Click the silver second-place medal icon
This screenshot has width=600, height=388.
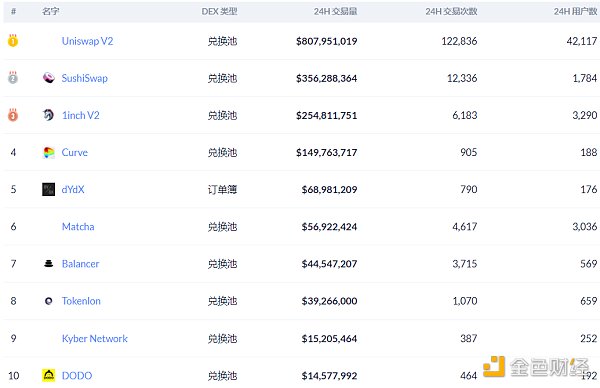click(13, 77)
